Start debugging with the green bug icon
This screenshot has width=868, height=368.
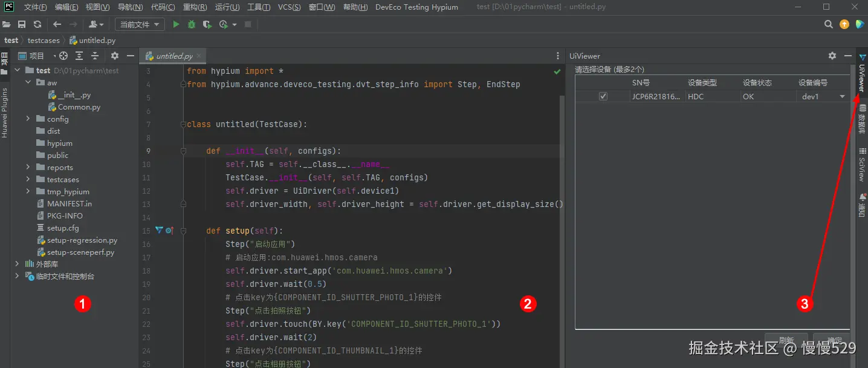coord(192,24)
